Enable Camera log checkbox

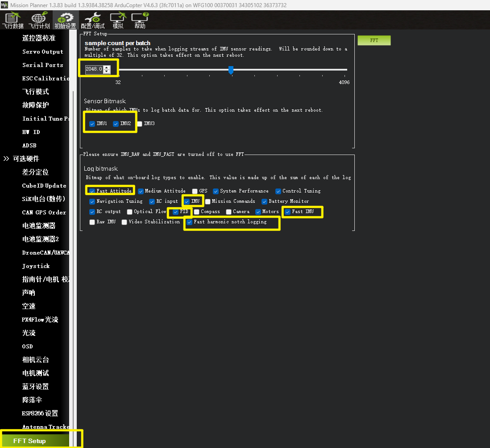[229, 212]
